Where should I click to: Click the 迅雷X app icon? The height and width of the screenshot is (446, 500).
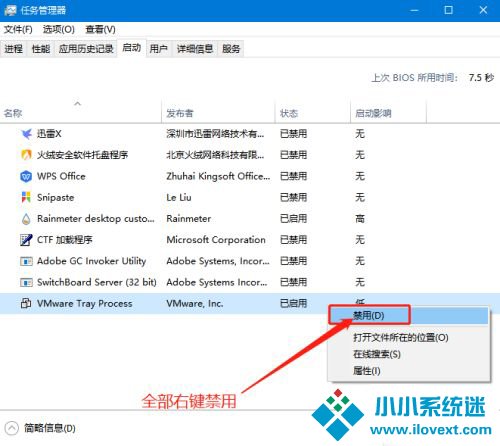click(x=26, y=134)
